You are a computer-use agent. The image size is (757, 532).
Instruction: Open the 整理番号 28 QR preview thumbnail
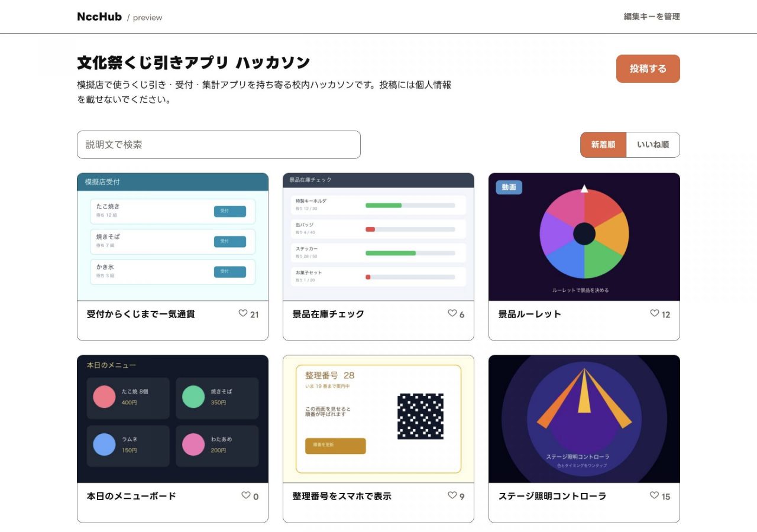378,419
